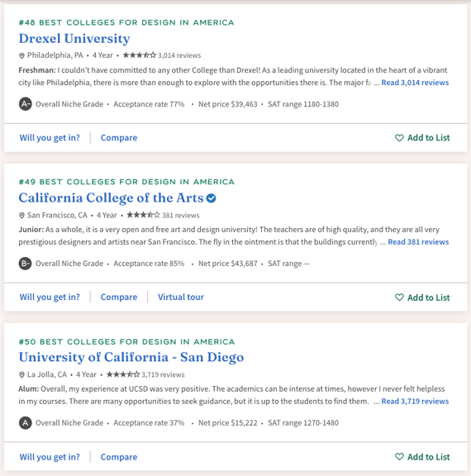471x476 pixels.
Task: Open the Drexel University college page
Action: click(74, 39)
